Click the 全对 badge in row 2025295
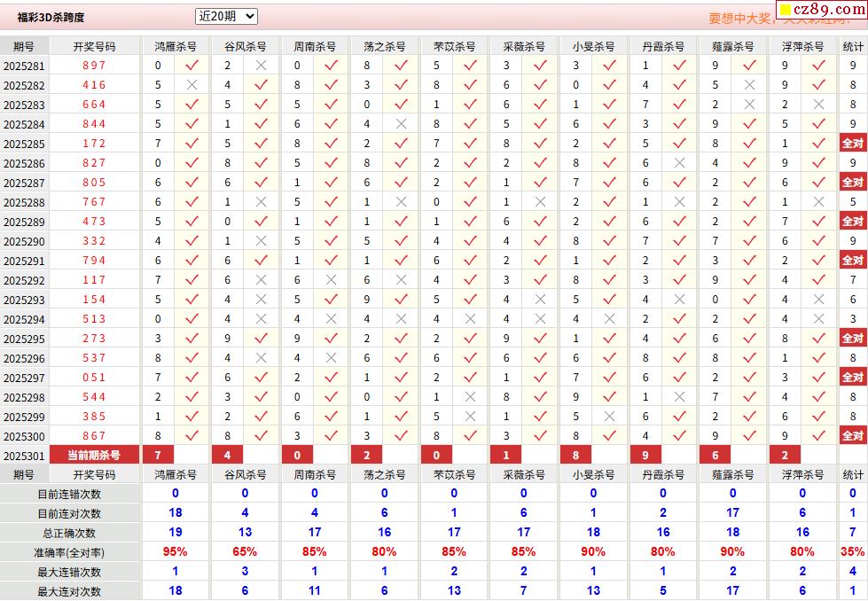Image resolution: width=868 pixels, height=601 pixels. tap(853, 338)
